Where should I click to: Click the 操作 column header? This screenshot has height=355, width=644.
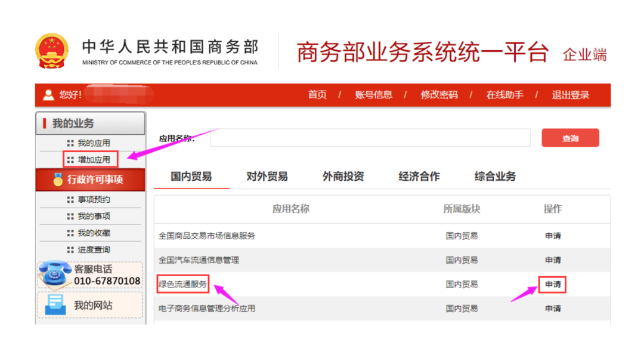pos(553,209)
